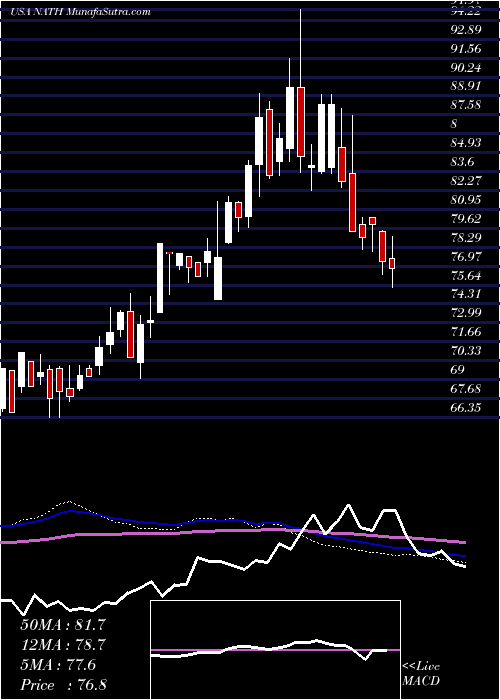500x700 pixels.
Task: Click the 66.35 price axis label
Action: coord(466,408)
